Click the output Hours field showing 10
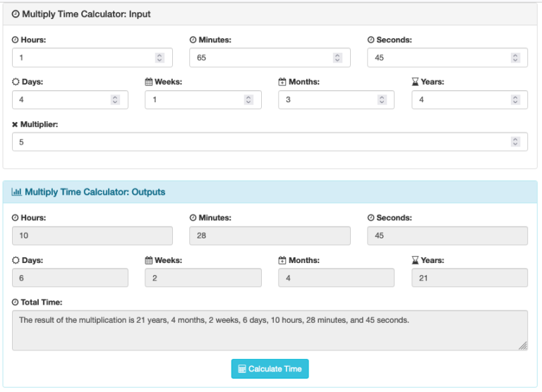Screen dimensions: 542x392 pos(92,236)
